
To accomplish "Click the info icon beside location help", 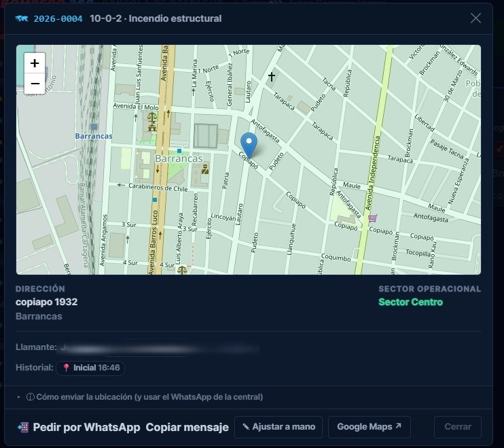I will click(x=30, y=397).
